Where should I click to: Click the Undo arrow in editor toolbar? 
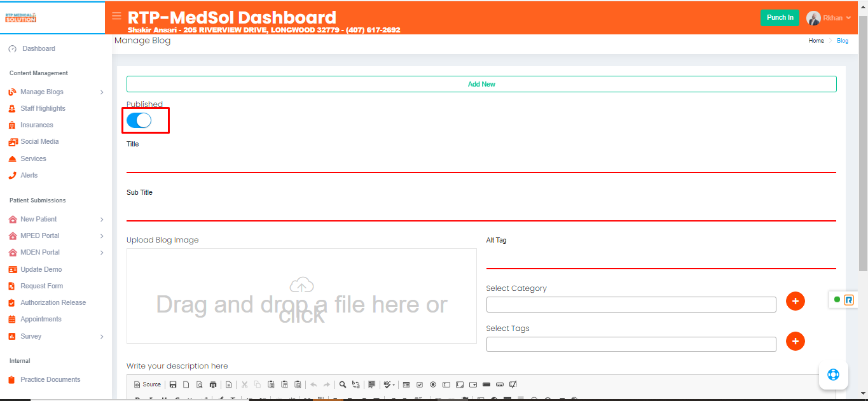[313, 384]
